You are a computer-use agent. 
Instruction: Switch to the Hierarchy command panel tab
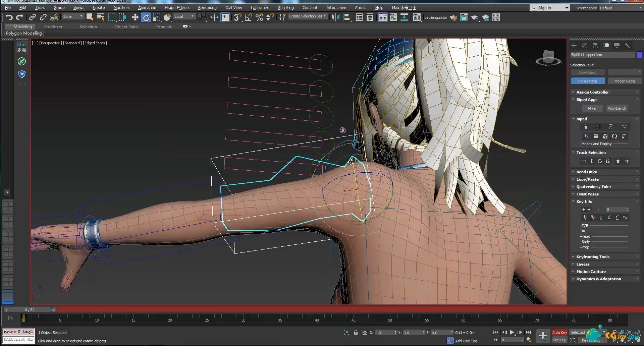coord(595,46)
